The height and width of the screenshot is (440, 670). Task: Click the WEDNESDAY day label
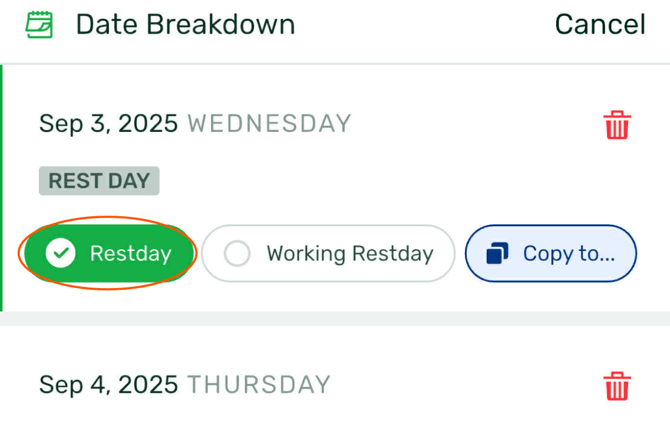(x=270, y=124)
